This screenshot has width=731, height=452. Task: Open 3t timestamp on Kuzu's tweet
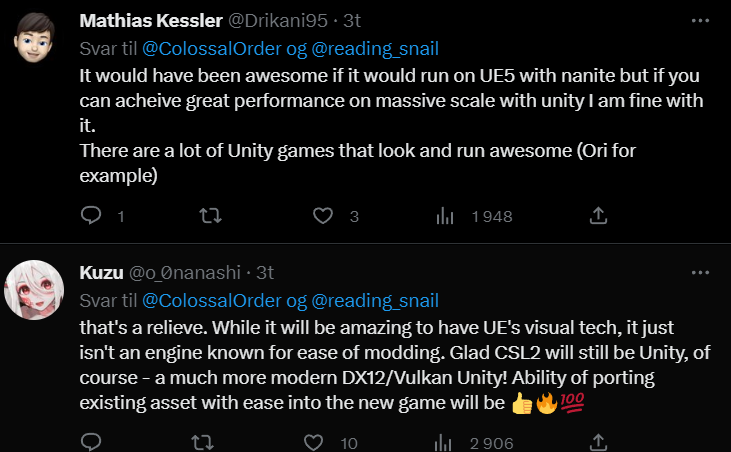pos(265,273)
